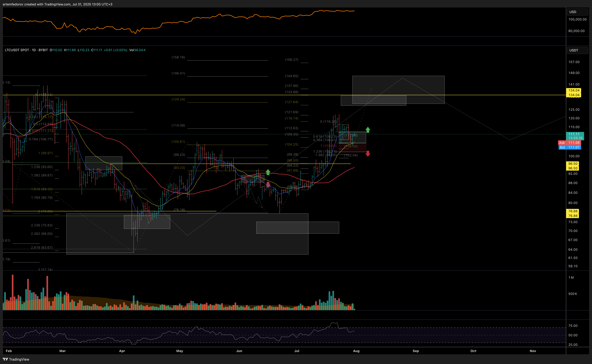Click the red down arrow near Aug
Image resolution: width=592 pixels, height=364 pixels.
pos(368,154)
